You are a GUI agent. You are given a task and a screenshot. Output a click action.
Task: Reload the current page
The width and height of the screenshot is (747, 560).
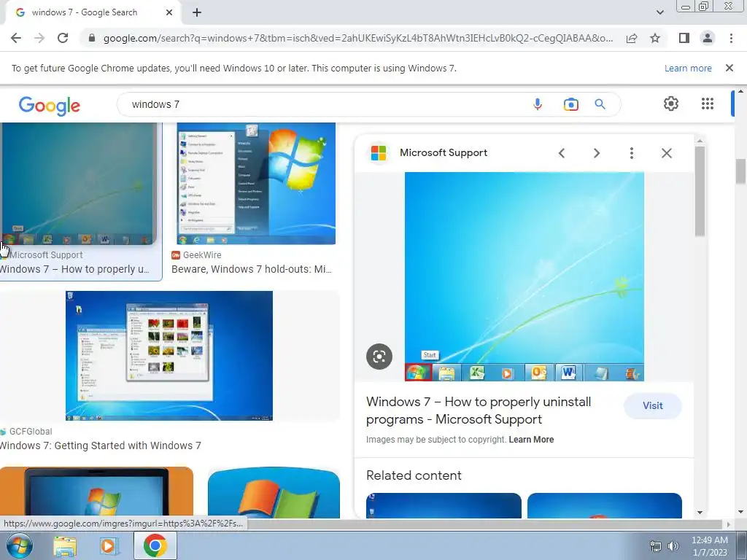tap(63, 38)
